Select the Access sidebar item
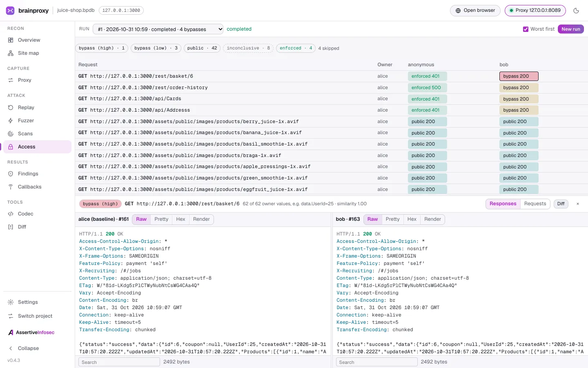 37,147
